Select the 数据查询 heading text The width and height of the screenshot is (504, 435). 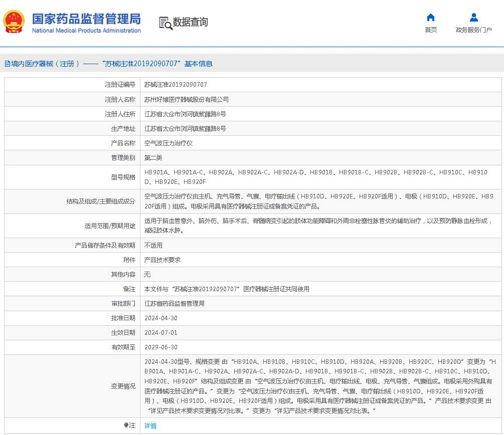[190, 22]
